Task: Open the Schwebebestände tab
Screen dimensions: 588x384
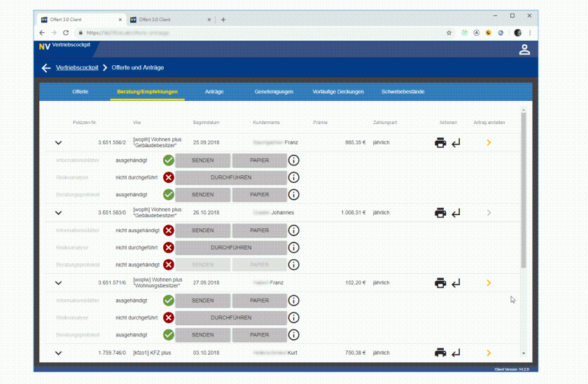Action: click(x=402, y=92)
